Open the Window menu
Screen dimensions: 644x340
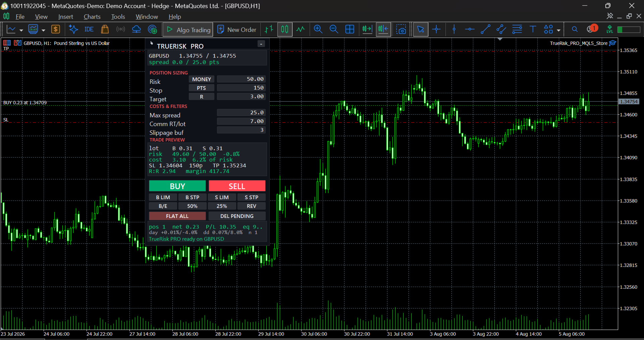(147, 16)
